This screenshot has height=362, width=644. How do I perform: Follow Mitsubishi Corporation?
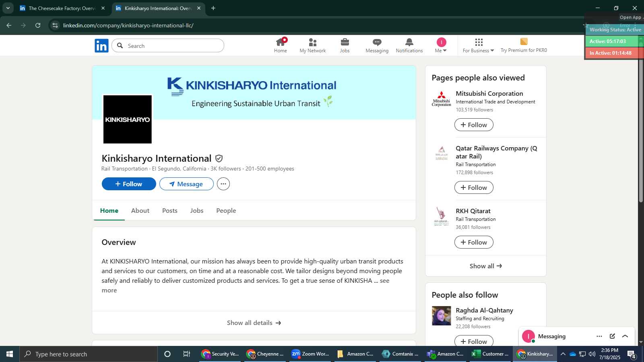click(x=474, y=125)
